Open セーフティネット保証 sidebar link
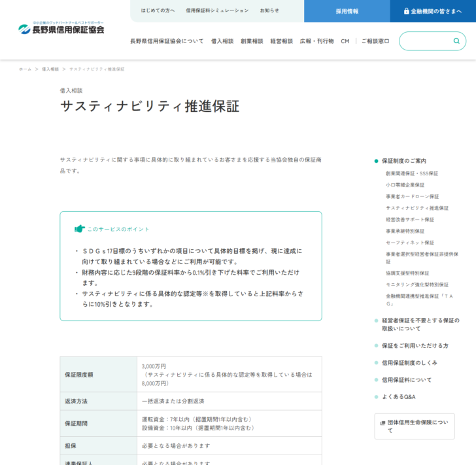The width and height of the screenshot is (476, 465). coord(410,243)
